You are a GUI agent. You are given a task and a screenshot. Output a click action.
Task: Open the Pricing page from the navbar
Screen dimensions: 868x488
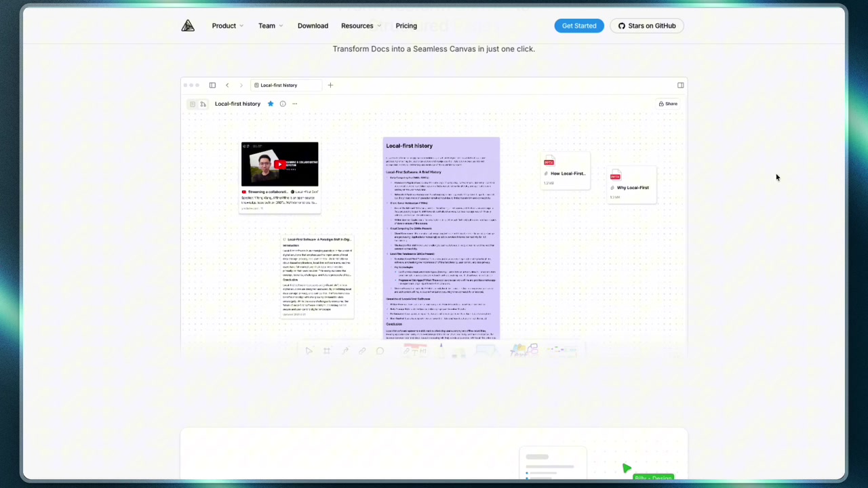click(406, 25)
